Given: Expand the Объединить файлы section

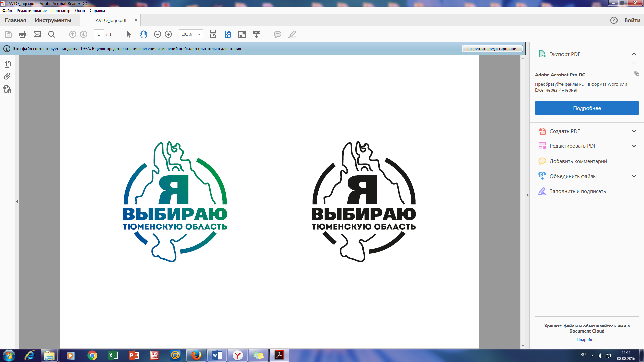Looking at the screenshot, I should 634,176.
